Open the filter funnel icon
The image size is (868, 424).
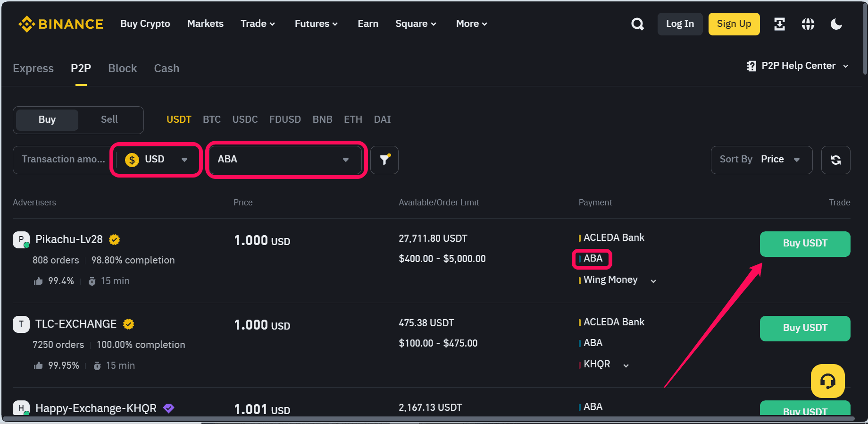click(384, 160)
